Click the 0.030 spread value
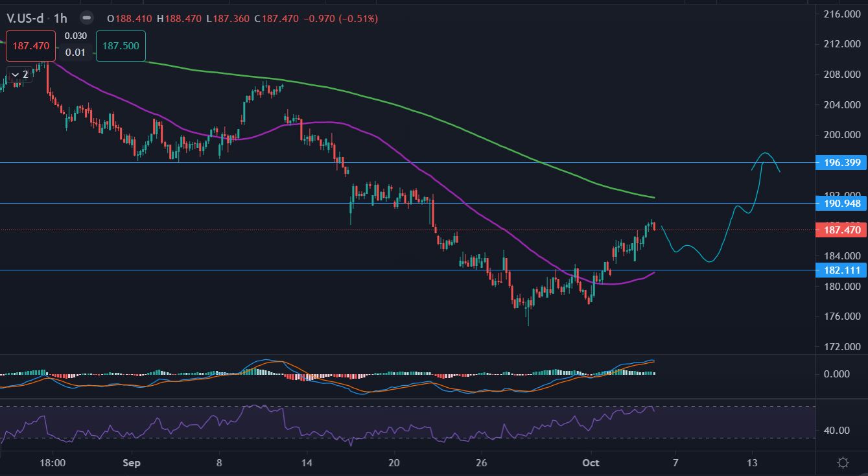 [x=75, y=36]
